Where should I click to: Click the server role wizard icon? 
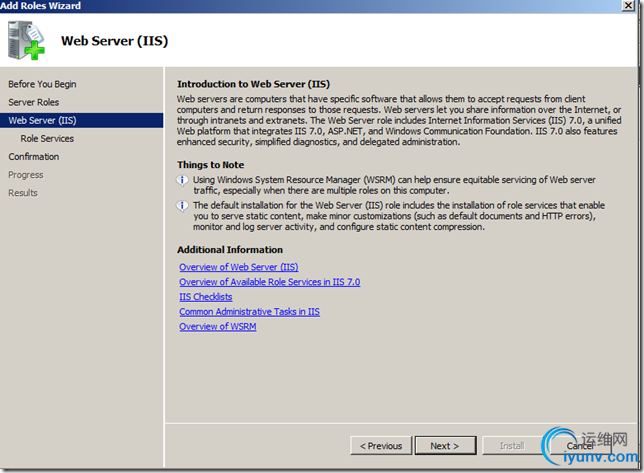click(26, 41)
